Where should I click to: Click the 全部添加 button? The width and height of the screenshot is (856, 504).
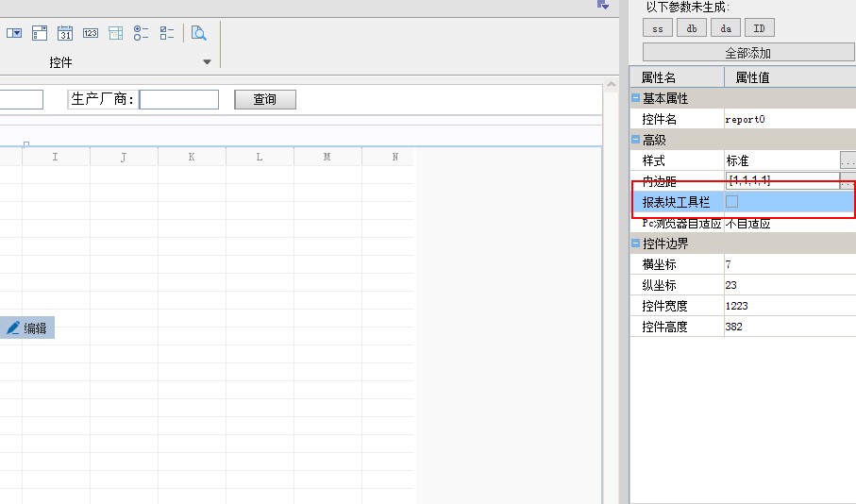pyautogui.click(x=747, y=53)
